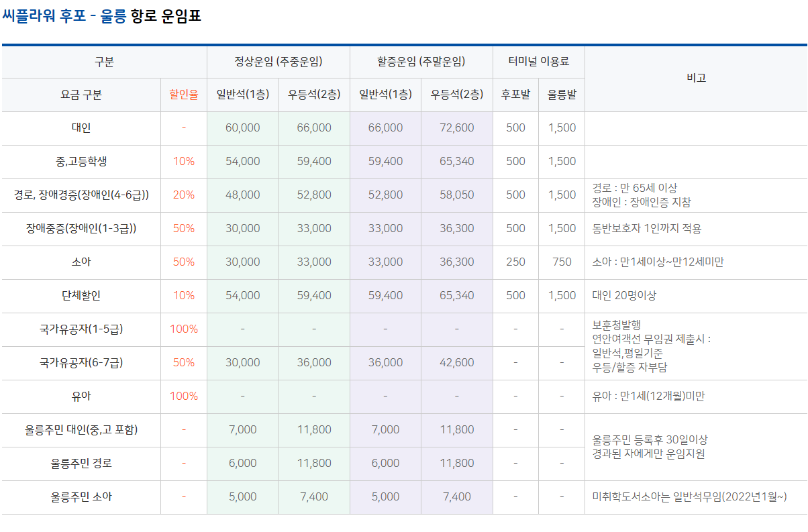808x532 pixels.
Task: Select the 요금 구분 sub-header
Action: tap(81, 95)
